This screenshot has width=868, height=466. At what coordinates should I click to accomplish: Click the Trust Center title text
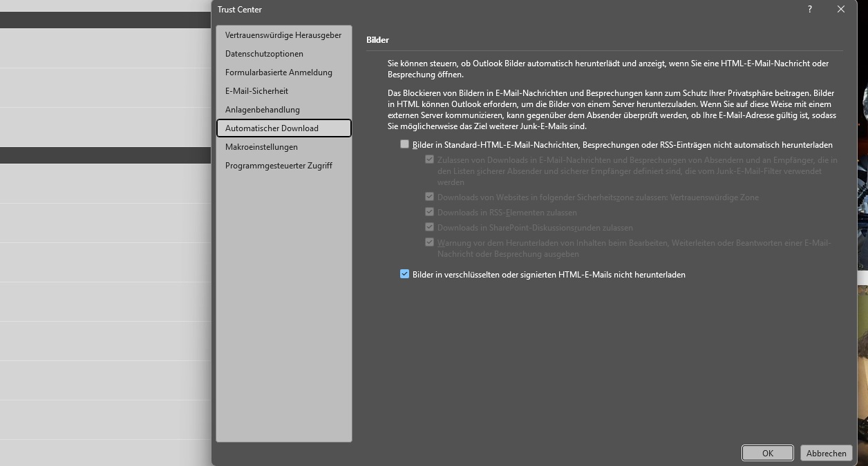[x=240, y=10]
